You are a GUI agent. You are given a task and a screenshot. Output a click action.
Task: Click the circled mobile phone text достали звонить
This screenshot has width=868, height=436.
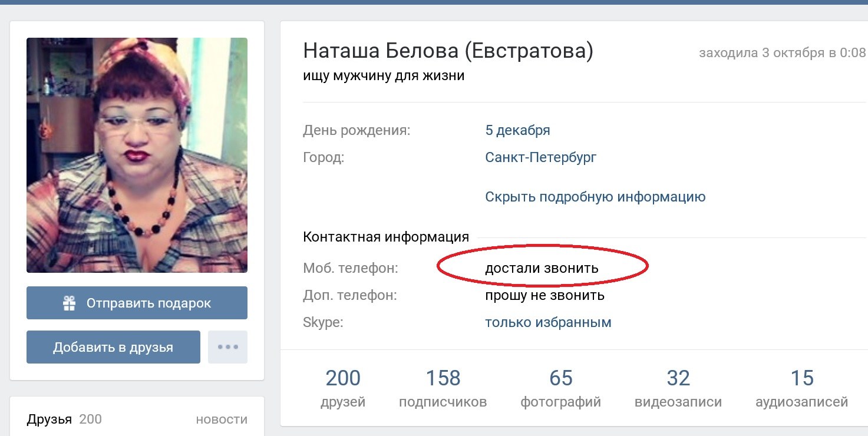coord(542,269)
